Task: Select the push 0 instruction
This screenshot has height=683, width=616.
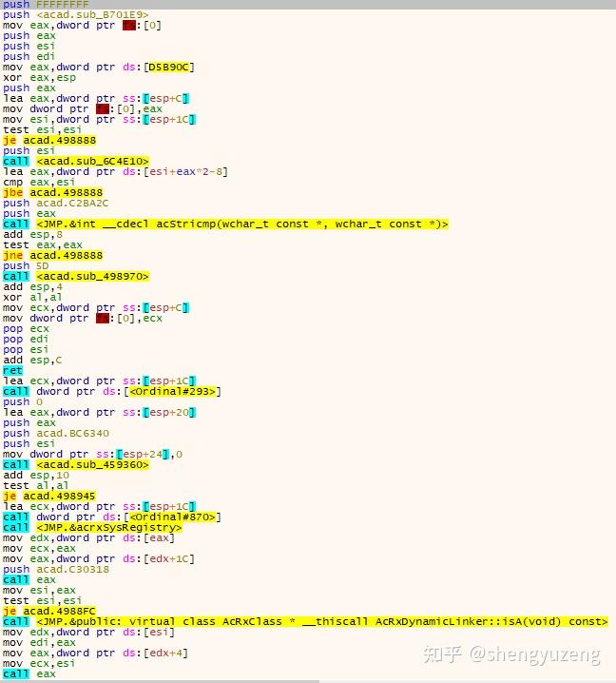Action: click(x=23, y=401)
